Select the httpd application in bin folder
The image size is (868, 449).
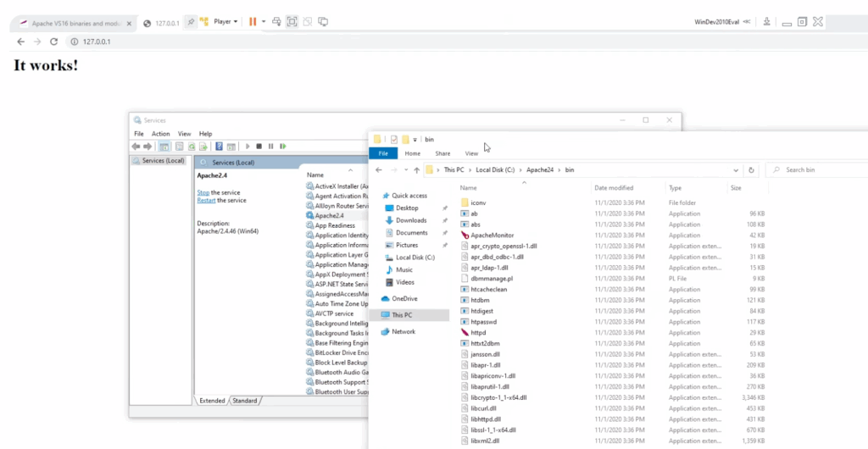(477, 333)
